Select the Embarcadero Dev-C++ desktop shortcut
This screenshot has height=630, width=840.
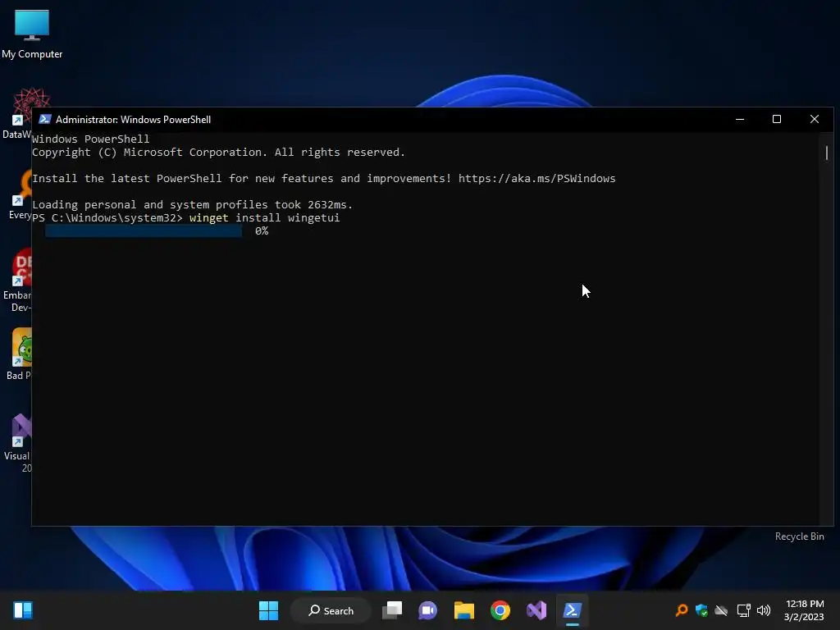pyautogui.click(x=18, y=281)
